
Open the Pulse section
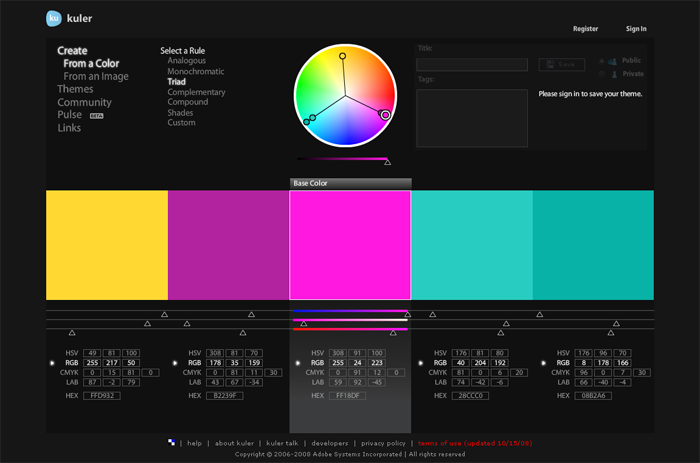click(70, 115)
